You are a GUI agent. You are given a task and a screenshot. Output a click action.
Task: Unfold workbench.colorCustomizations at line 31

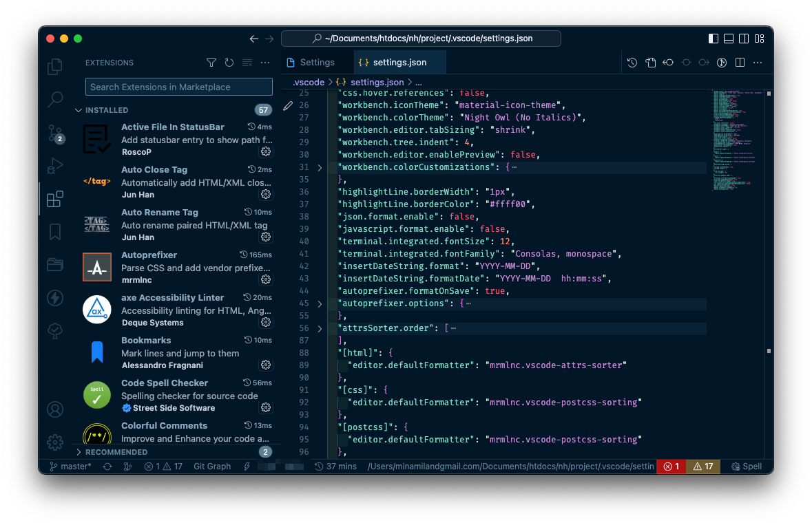(x=320, y=168)
